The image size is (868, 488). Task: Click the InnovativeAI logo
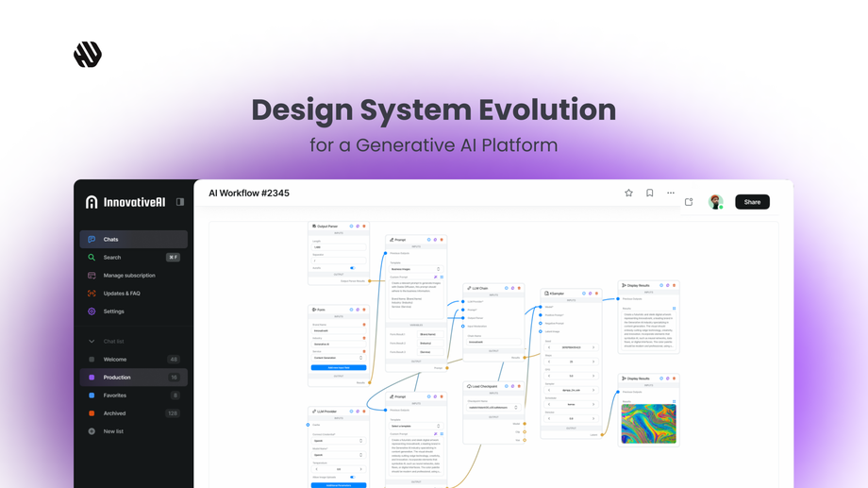pos(125,202)
